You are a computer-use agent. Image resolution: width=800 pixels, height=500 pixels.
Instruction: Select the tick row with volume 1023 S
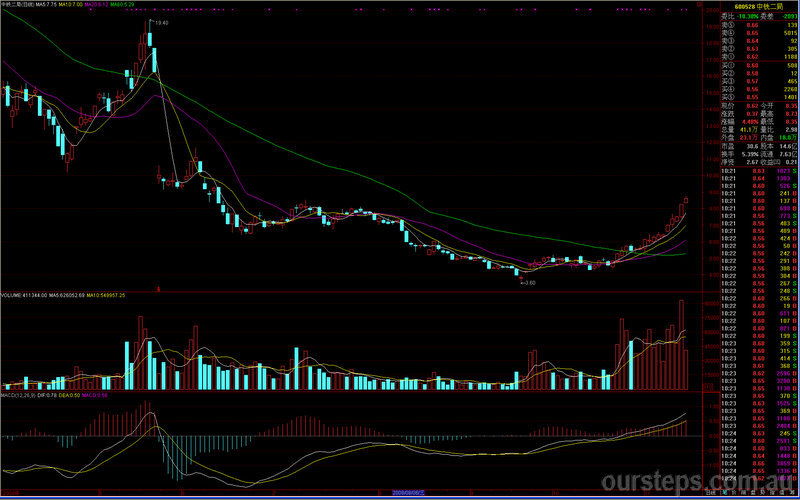click(759, 170)
